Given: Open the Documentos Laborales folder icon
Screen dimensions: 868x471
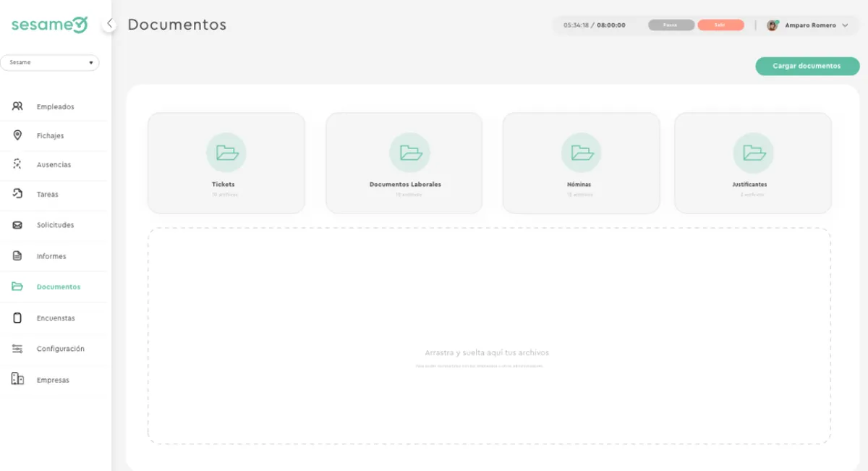Looking at the screenshot, I should pos(410,153).
